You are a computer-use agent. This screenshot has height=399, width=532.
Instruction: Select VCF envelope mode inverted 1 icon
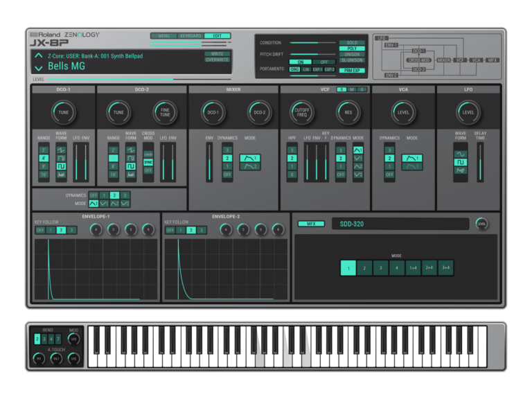pyautogui.click(x=358, y=158)
